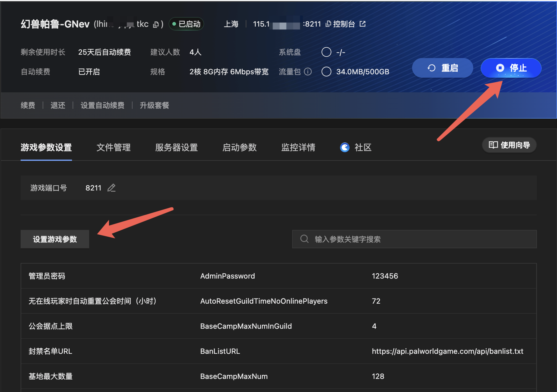Click the 管理员密码 row label
The height and width of the screenshot is (392, 557).
coord(47,276)
